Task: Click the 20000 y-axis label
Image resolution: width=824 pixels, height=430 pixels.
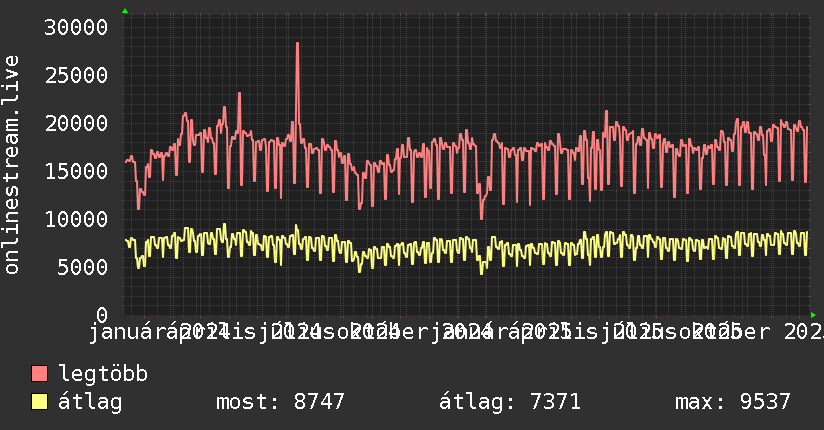Action: click(76, 124)
